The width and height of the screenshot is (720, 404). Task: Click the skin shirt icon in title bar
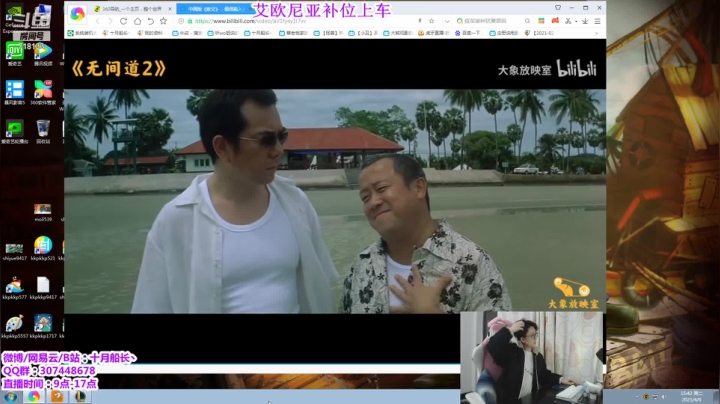click(x=558, y=8)
